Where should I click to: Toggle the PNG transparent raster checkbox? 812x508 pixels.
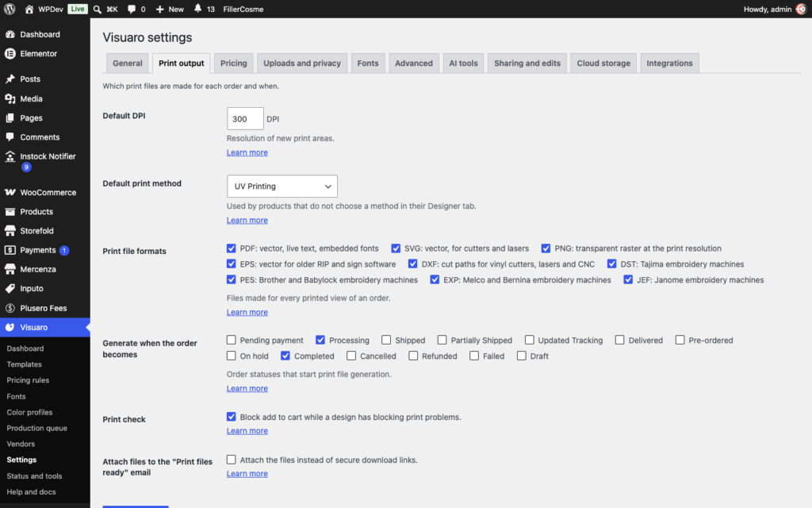[546, 248]
